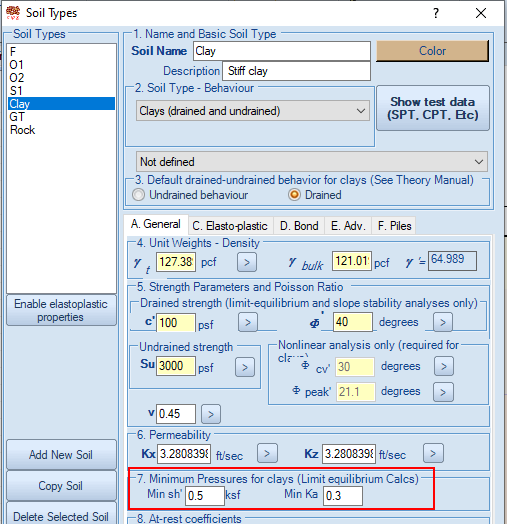Click the effective unit weight field 64.989
Viewport: 507px width, 524px height.
point(452,261)
